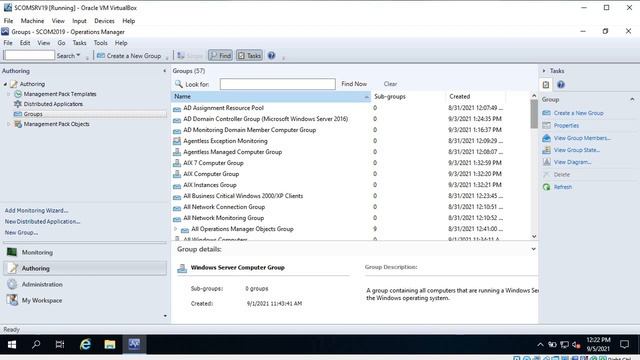The image size is (640, 360).
Task: Sort by Created column header
Action: pos(476,97)
